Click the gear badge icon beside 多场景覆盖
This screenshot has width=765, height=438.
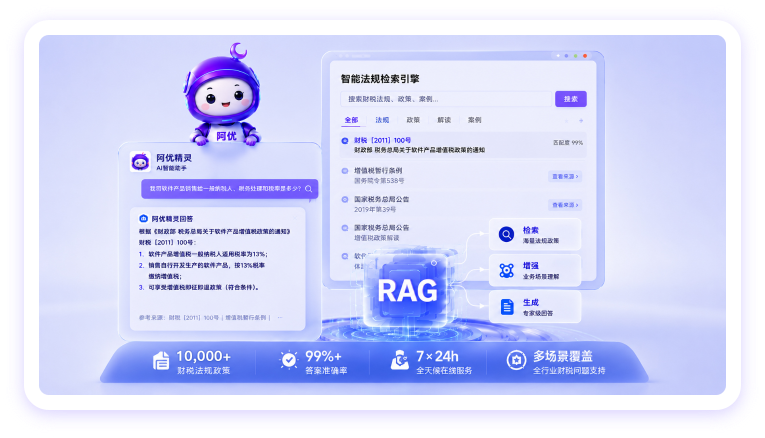pyautogui.click(x=516, y=360)
